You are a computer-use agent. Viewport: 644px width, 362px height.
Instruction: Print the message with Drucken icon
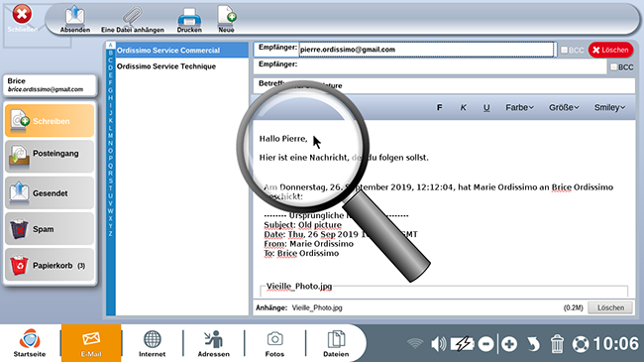[x=189, y=19]
